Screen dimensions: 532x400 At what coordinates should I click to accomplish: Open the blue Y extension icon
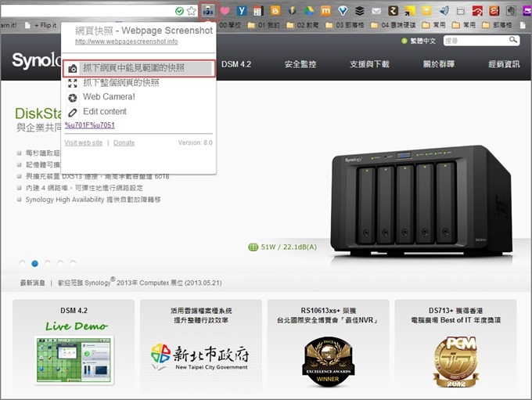tap(241, 11)
